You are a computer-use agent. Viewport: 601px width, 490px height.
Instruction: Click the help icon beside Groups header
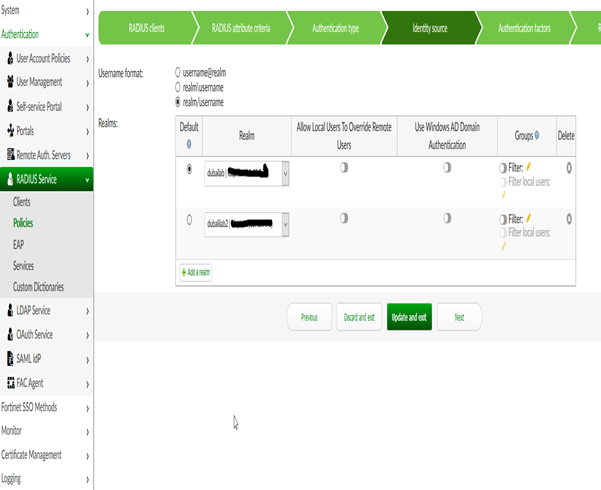[x=537, y=134]
